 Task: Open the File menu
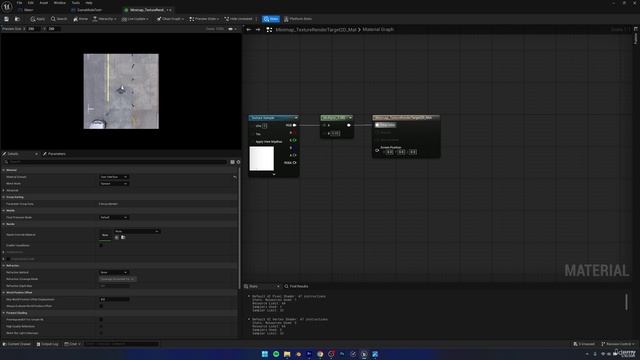pyautogui.click(x=19, y=3)
